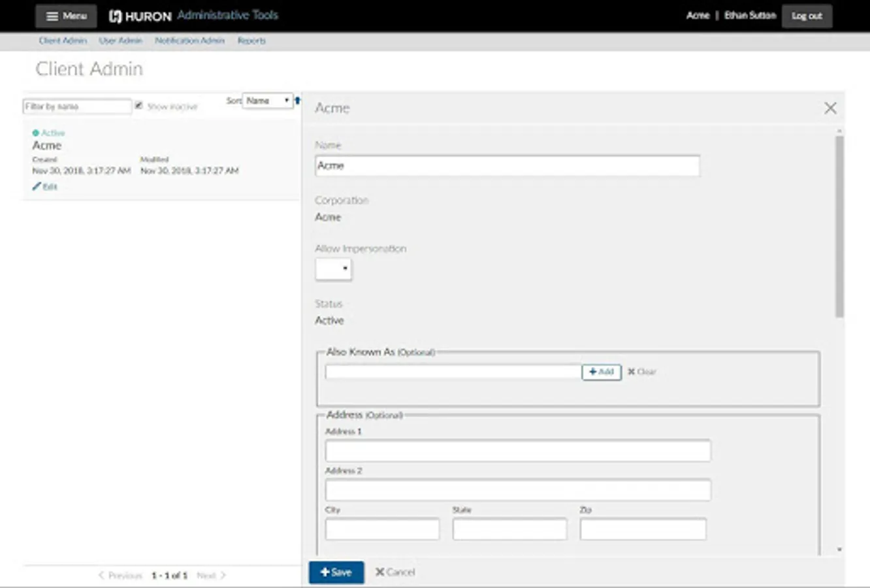Open the hamburger Menu button

click(66, 16)
